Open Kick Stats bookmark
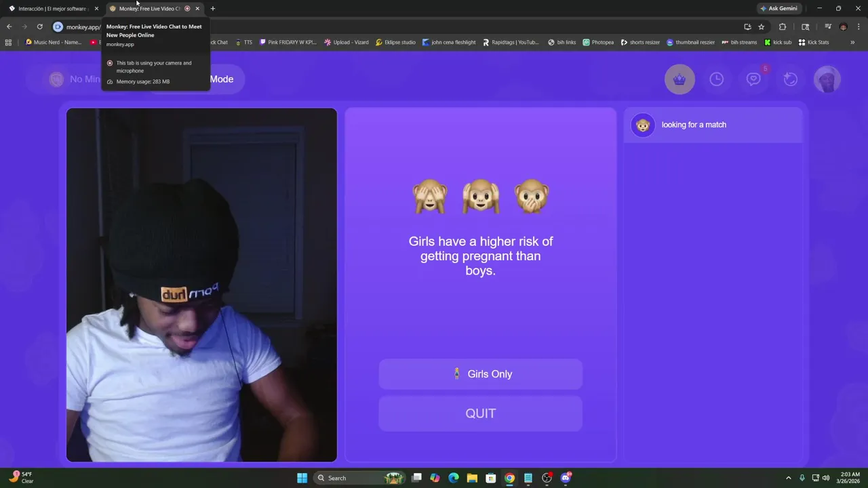Screen dimensions: 868x488 (x=814, y=42)
